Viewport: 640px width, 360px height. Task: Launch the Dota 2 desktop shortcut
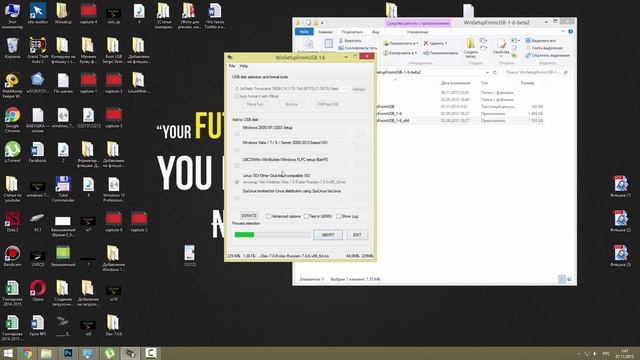click(x=12, y=220)
